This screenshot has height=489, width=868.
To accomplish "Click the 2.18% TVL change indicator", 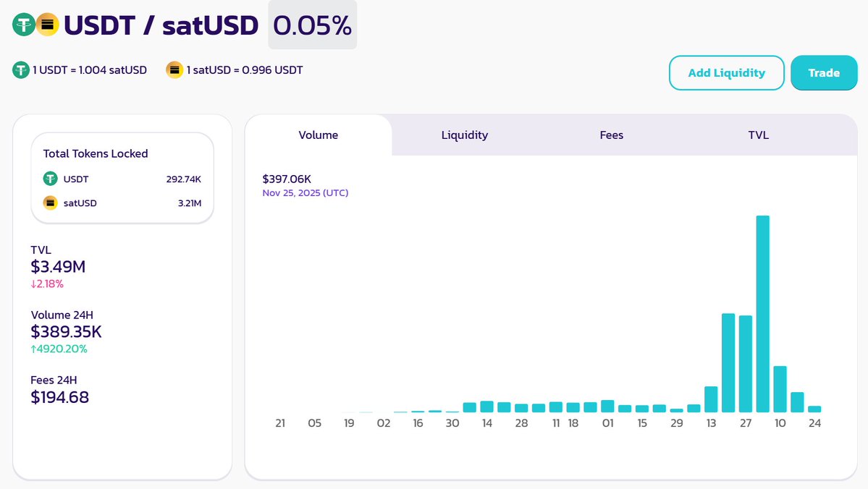I will (x=47, y=284).
